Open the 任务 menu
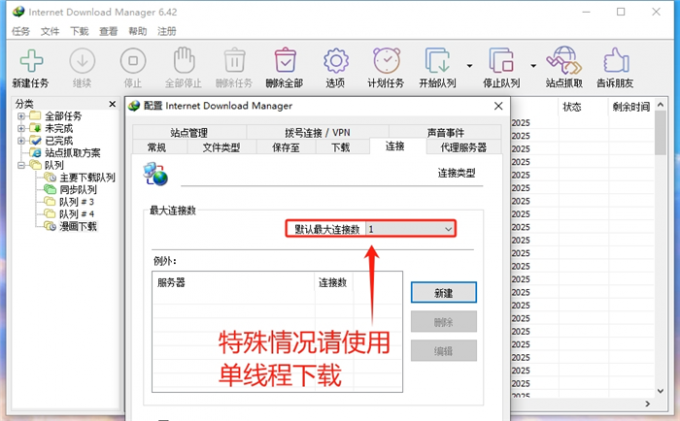 pyautogui.click(x=20, y=31)
